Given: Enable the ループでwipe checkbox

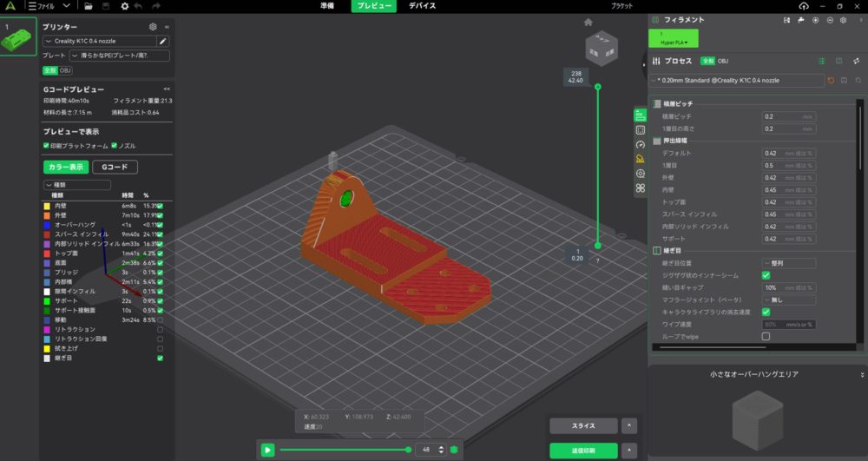Looking at the screenshot, I should click(766, 336).
